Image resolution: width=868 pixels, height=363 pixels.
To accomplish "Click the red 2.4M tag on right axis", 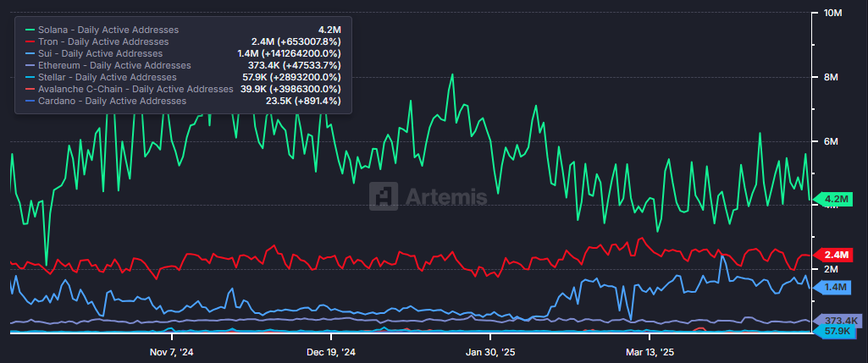I will pos(835,255).
